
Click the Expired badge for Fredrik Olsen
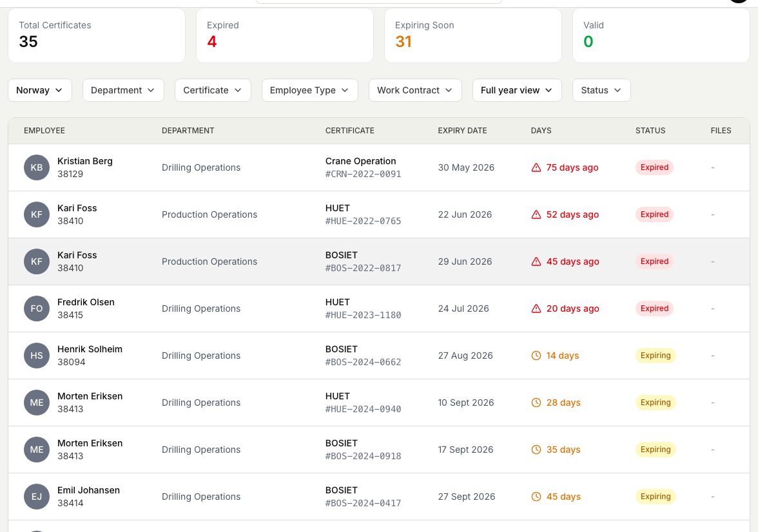pyautogui.click(x=655, y=309)
